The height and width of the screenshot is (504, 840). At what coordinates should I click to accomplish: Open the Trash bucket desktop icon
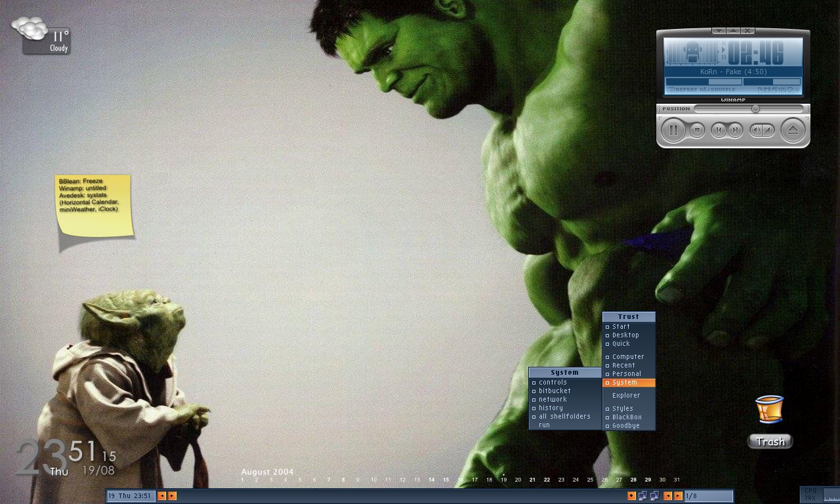point(769,409)
